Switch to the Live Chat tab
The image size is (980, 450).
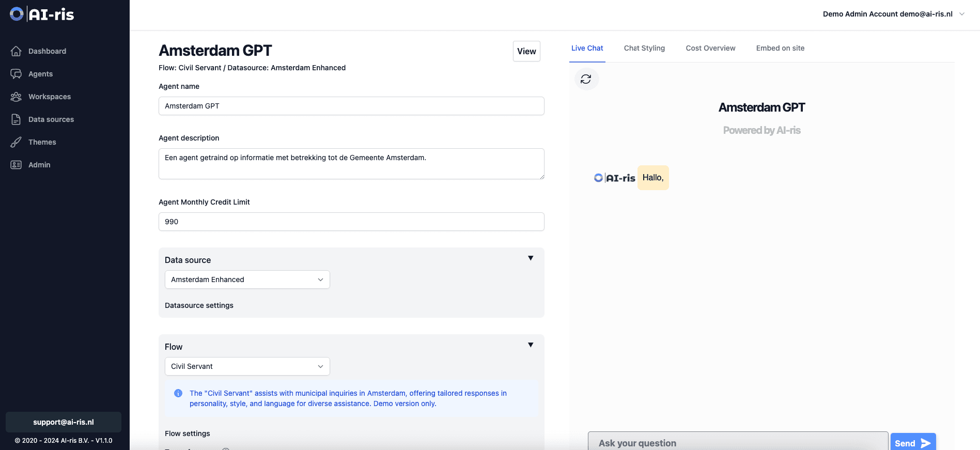(x=587, y=48)
